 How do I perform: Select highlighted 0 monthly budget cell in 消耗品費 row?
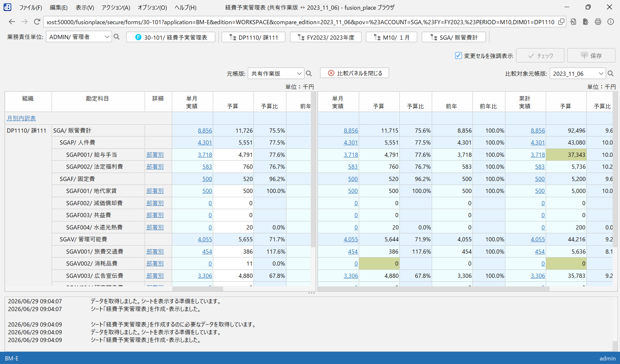tap(379, 264)
